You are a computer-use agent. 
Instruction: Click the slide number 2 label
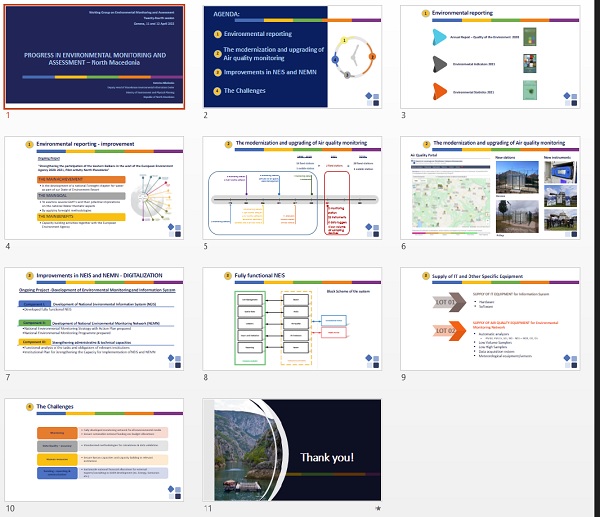coord(205,116)
